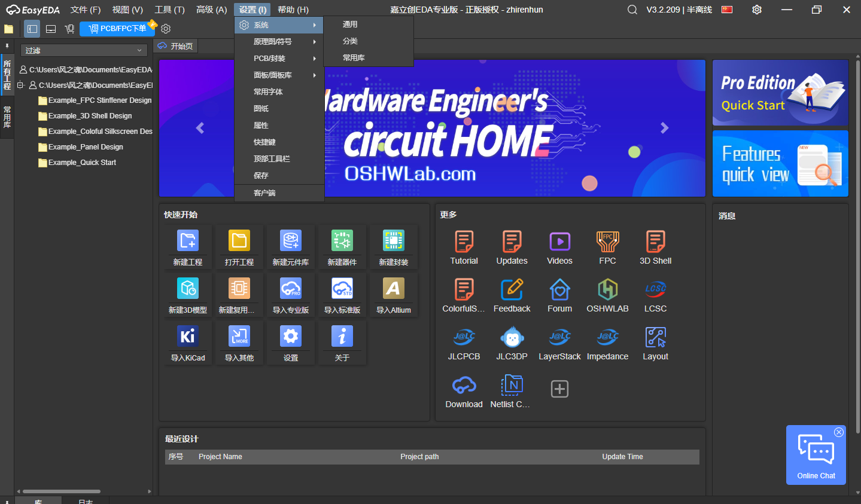
Task: Expand the PCB/封装 submenu
Action: point(279,59)
